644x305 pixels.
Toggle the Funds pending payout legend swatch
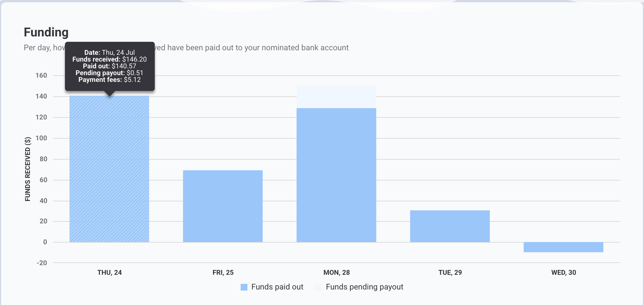[x=319, y=287]
